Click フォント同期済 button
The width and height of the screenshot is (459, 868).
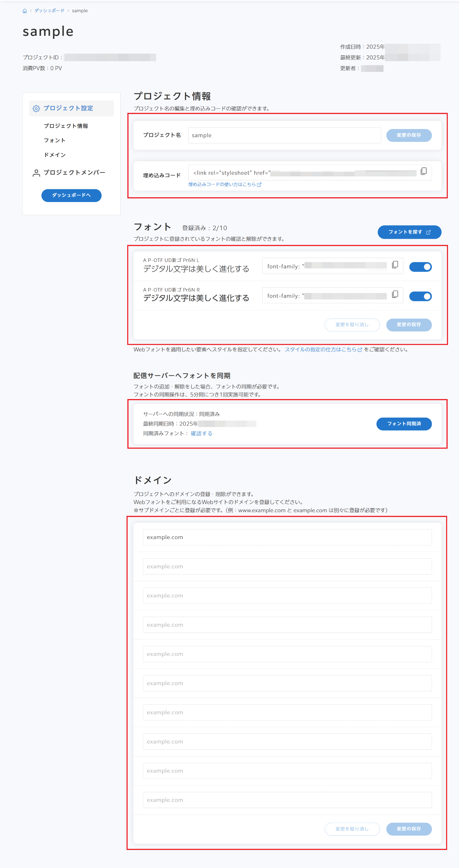coord(404,424)
